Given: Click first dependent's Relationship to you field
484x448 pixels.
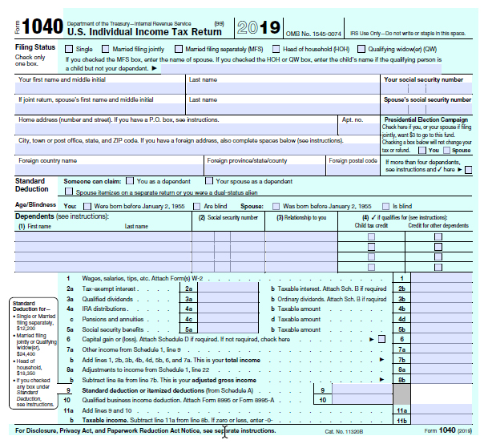Looking at the screenshot, I should click(301, 236).
